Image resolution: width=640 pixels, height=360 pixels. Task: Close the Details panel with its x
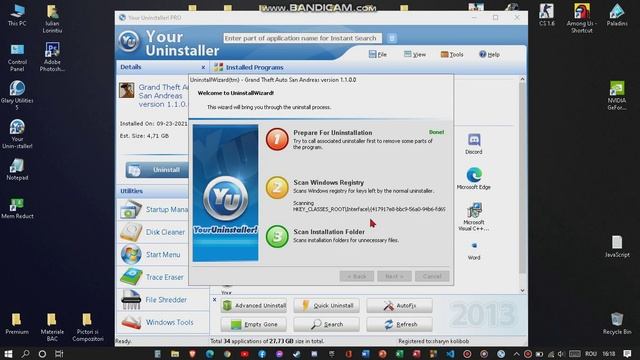[x=203, y=67]
